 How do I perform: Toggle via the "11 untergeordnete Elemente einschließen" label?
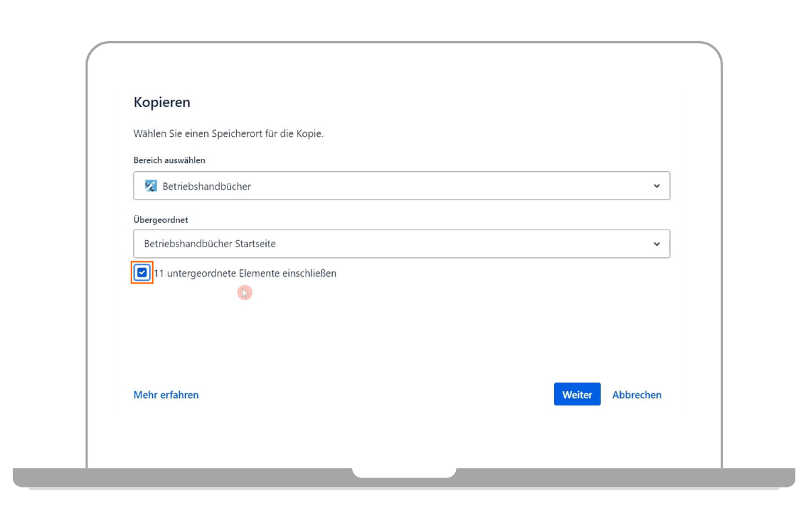tap(245, 273)
